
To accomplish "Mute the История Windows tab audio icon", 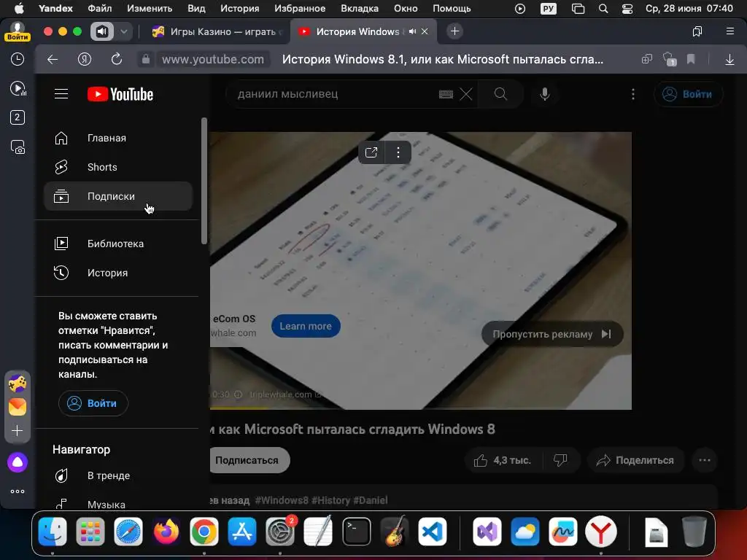I will (413, 31).
